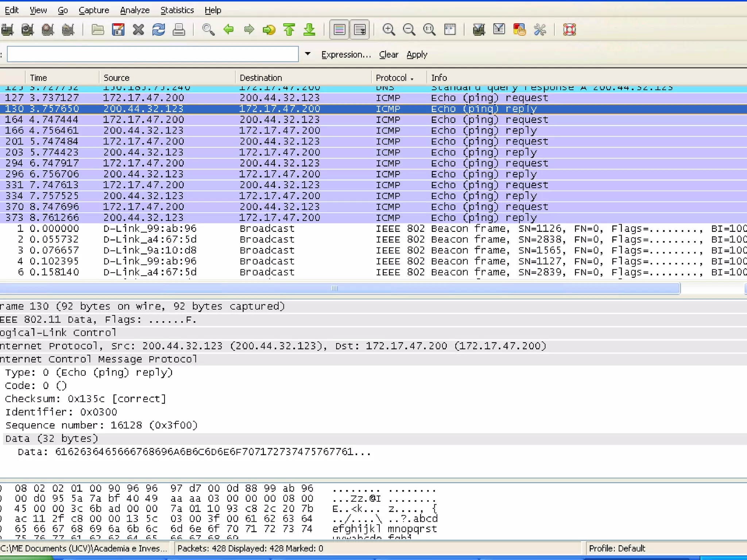Click the Apply filter button

[417, 55]
